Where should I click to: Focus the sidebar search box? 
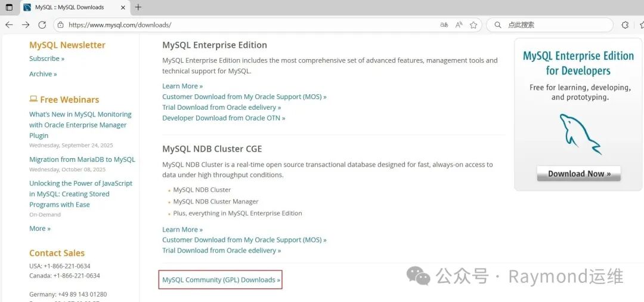coord(550,25)
